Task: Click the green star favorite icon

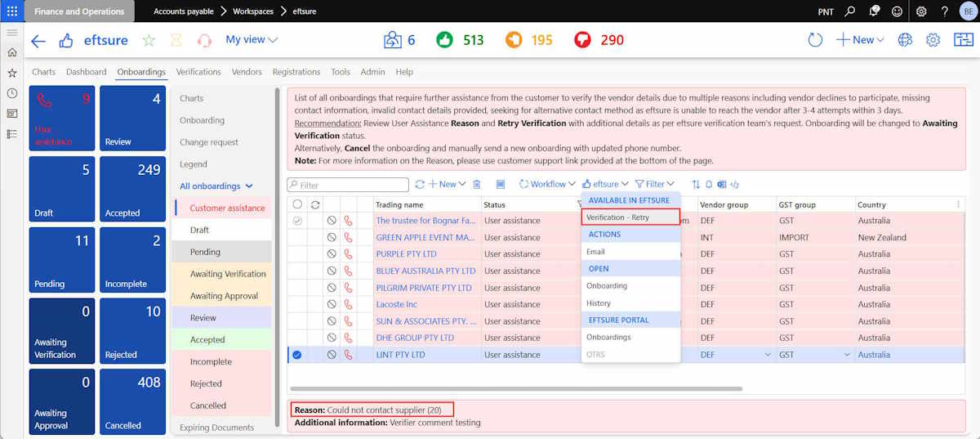Action: click(149, 40)
